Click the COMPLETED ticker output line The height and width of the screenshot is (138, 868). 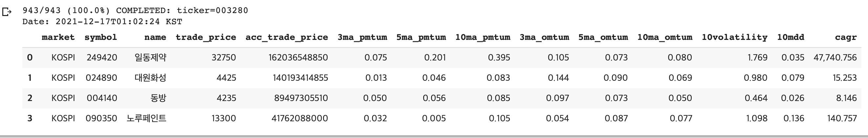(135, 10)
